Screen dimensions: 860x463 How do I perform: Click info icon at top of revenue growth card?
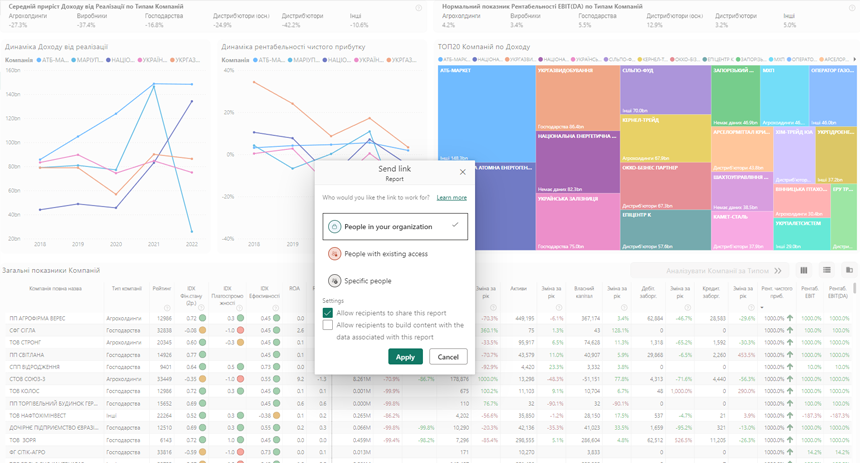click(x=418, y=8)
